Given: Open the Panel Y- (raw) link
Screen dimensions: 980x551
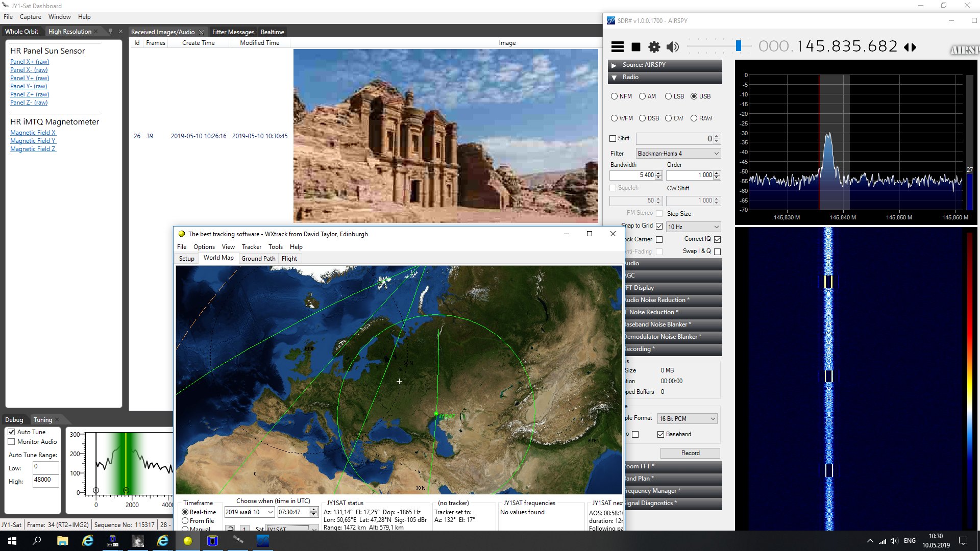Looking at the screenshot, I should click(29, 86).
